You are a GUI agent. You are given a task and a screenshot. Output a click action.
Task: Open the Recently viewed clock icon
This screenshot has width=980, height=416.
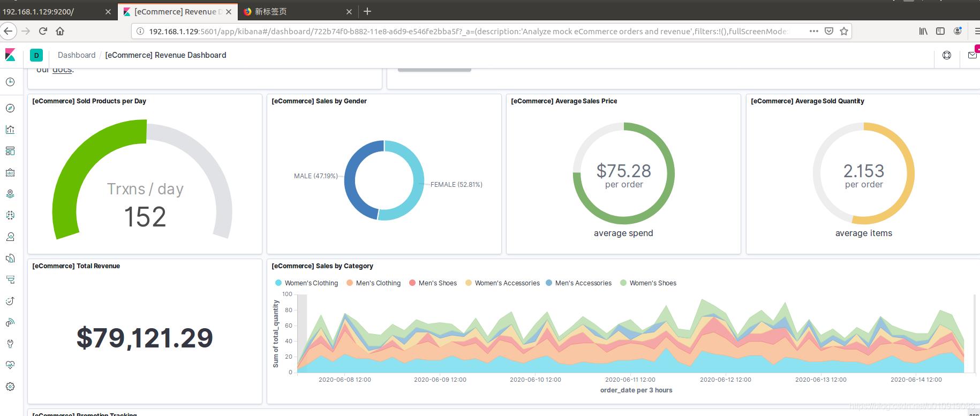coord(10,82)
